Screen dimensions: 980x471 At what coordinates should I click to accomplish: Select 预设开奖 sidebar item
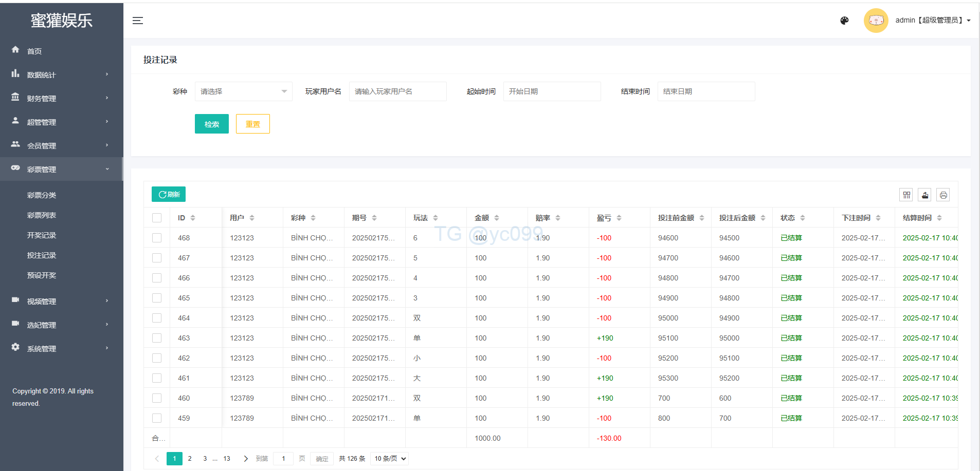[42, 275]
